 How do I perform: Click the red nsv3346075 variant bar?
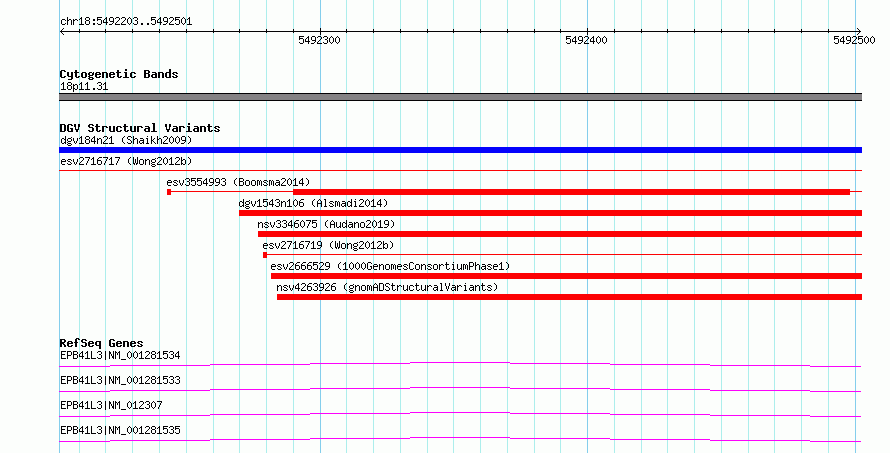(560, 234)
